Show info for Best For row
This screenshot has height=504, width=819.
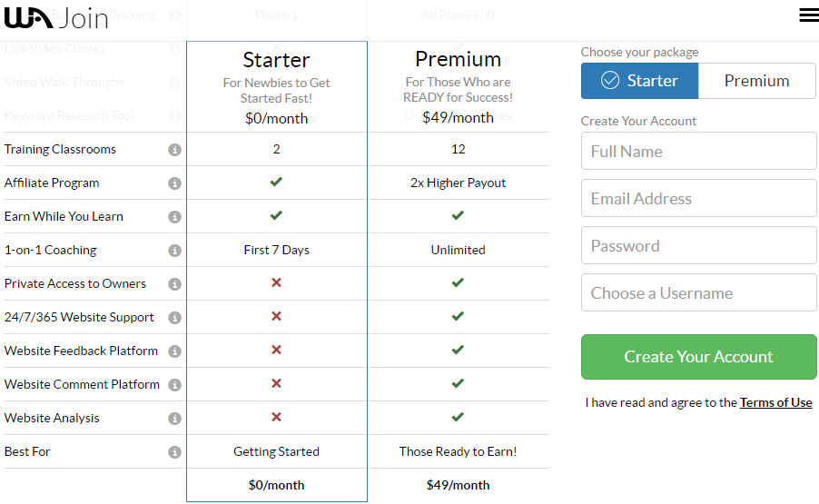[174, 452]
